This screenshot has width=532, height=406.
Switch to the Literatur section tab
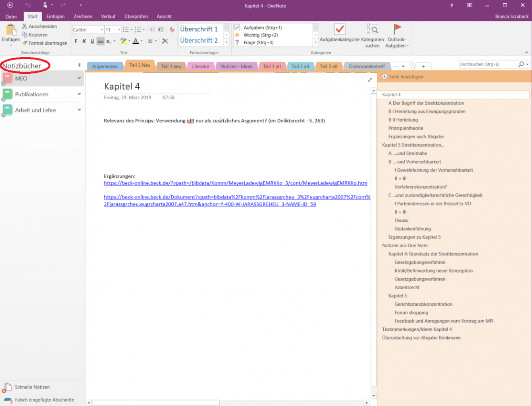pyautogui.click(x=200, y=66)
